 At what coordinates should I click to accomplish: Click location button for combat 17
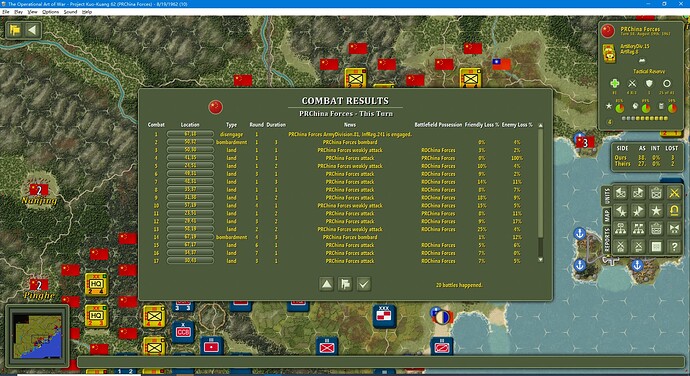(190, 261)
